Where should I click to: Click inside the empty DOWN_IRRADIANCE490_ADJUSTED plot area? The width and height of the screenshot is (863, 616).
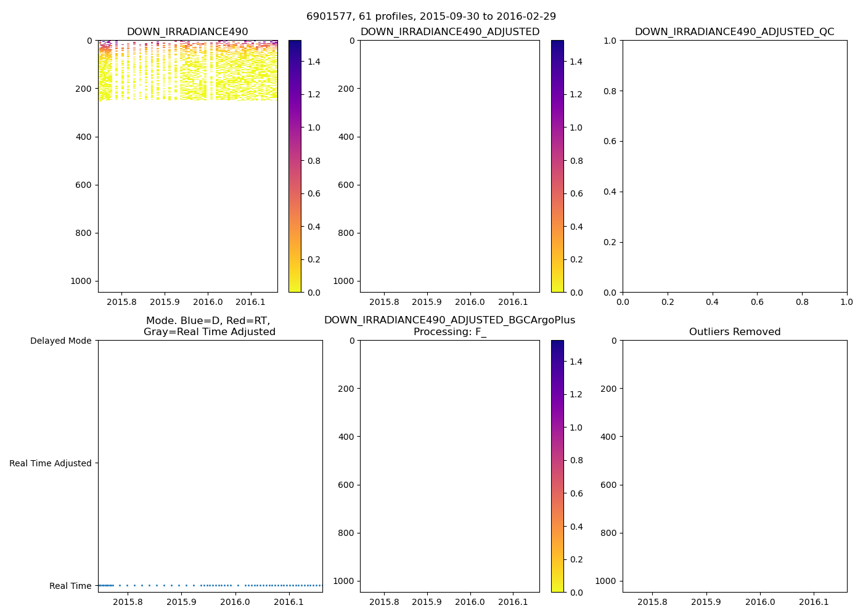pos(449,166)
